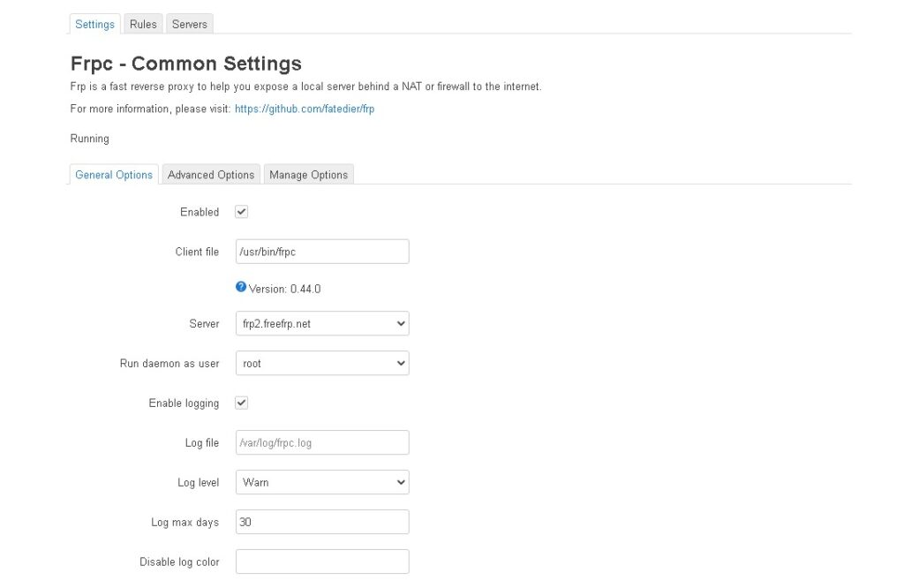Click the blue help icon beside Version

[x=241, y=288]
